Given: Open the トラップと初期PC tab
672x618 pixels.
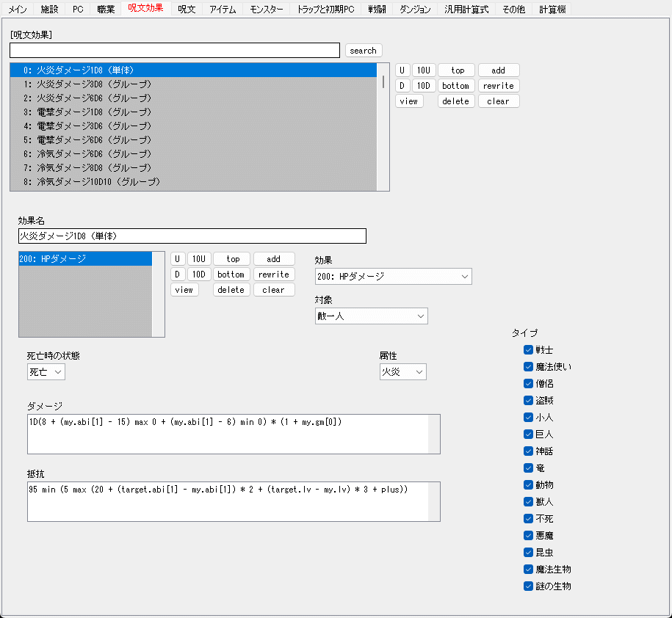Looking at the screenshot, I should click(x=325, y=9).
